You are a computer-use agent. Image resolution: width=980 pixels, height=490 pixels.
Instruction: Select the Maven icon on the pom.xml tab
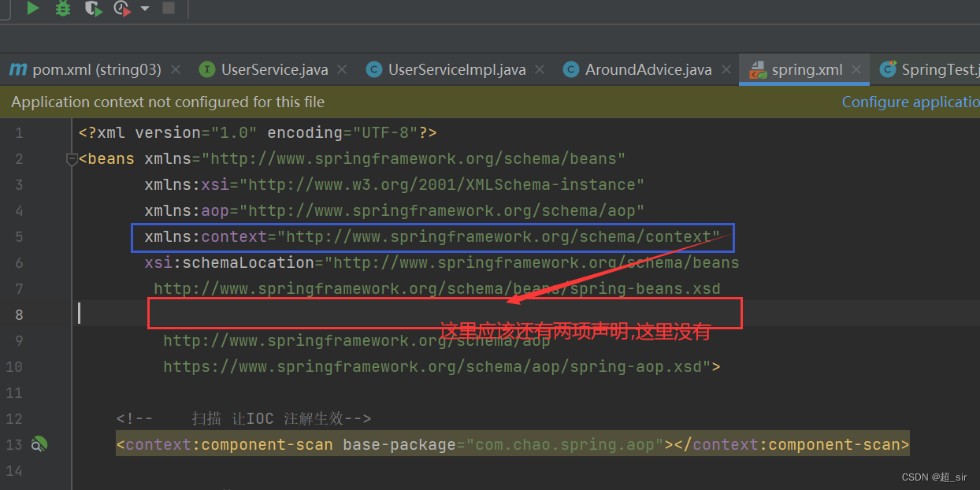[17, 69]
